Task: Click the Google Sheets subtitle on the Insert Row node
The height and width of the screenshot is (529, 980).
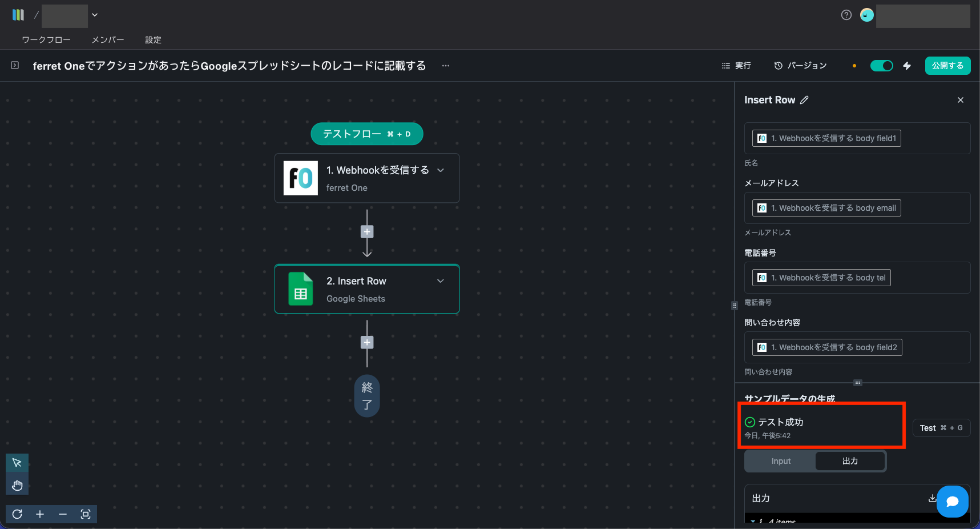Action: coord(356,299)
